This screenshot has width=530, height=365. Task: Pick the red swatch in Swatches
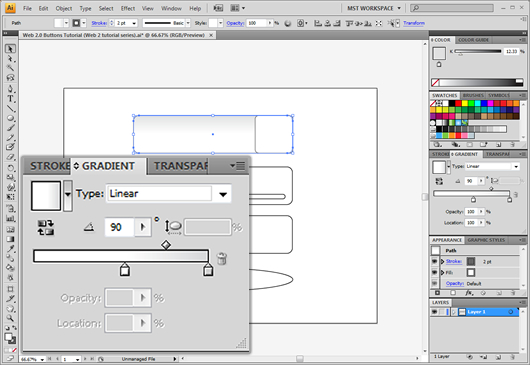[458, 103]
